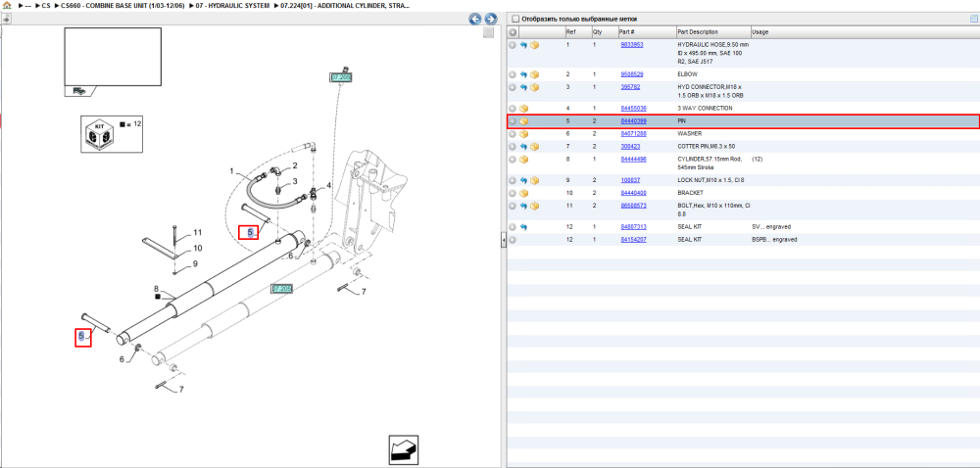Toggle the pin panel icon under breadcrumb
Viewport: 980px width, 468px height.
point(6,20)
